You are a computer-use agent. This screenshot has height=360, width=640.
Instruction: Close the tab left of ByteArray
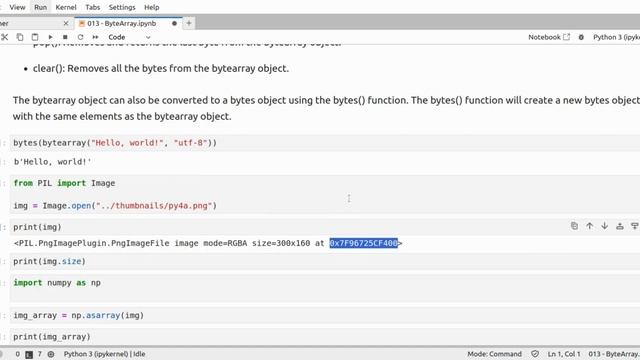66,24
